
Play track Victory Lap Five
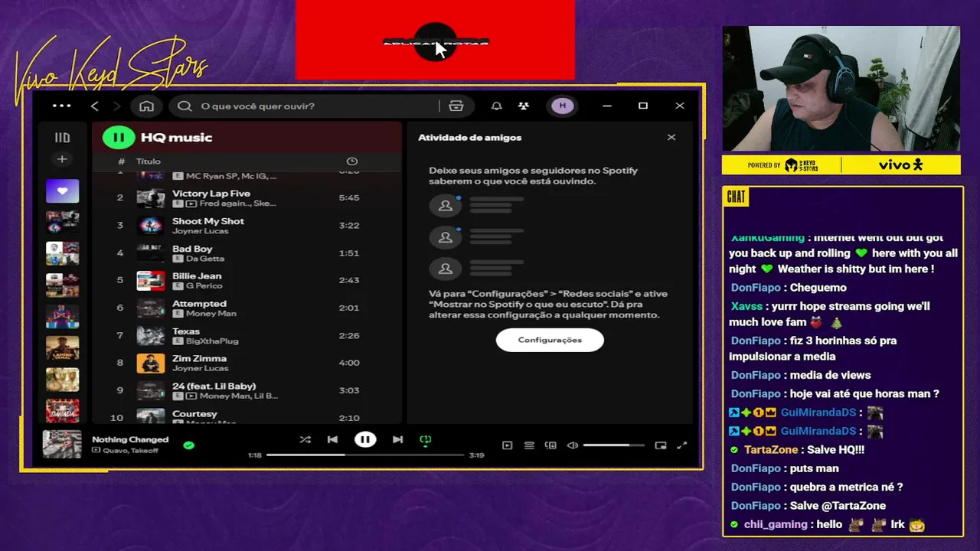tap(211, 194)
